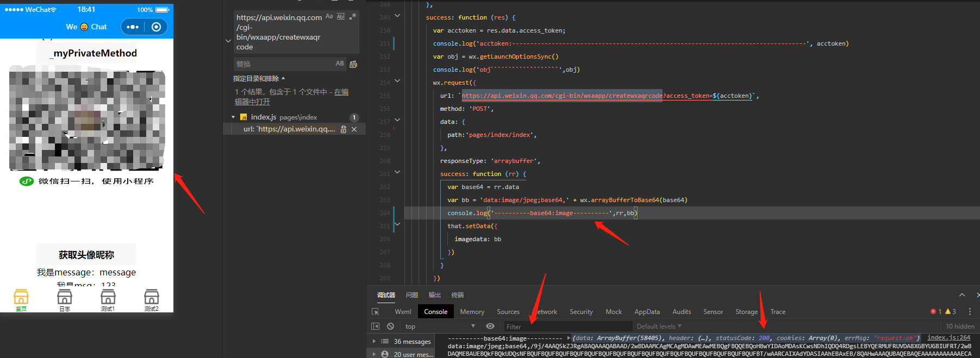Screen dimensions: 980x358
Task: Fold the data object at line 257
Action: click(x=397, y=120)
